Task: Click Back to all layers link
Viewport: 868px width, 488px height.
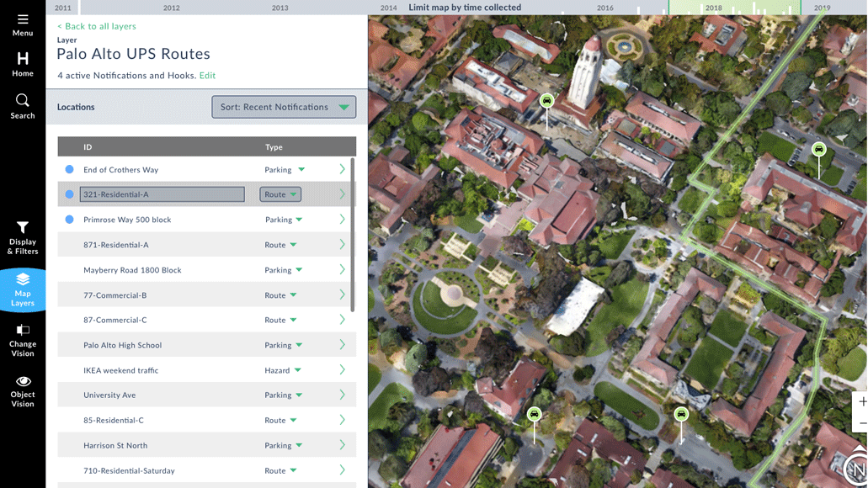Action: click(96, 26)
